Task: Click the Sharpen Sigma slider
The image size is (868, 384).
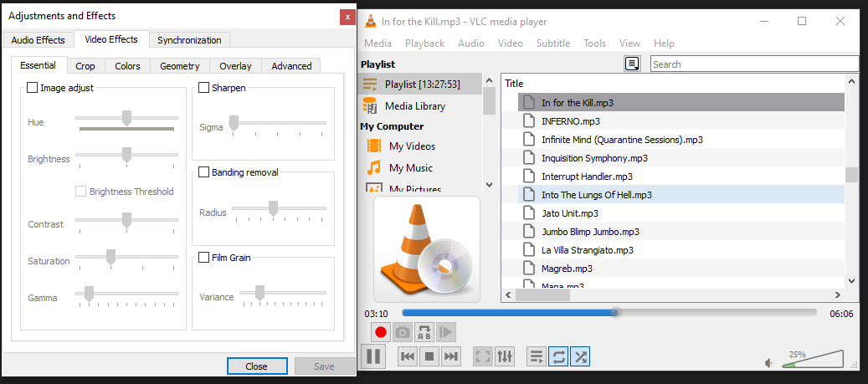Action: pos(279,123)
